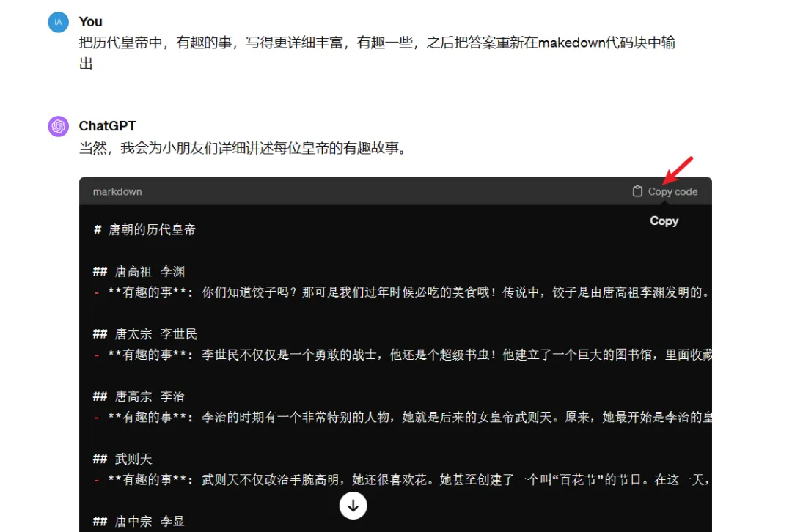Click the ChatGPT sender name label
This screenshot has height=532, width=792.
pyautogui.click(x=107, y=126)
